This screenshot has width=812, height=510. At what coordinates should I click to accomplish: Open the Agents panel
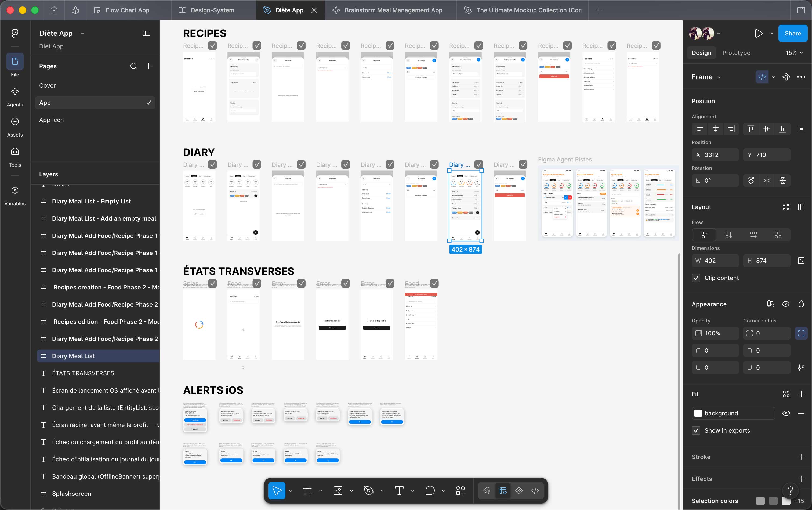tap(15, 97)
